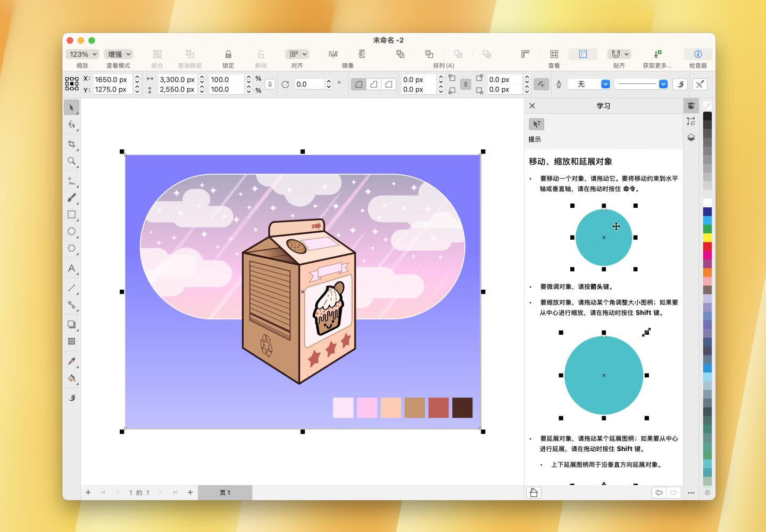Toggle proportional scaling link between dimensions
The image size is (766, 532).
tap(269, 84)
